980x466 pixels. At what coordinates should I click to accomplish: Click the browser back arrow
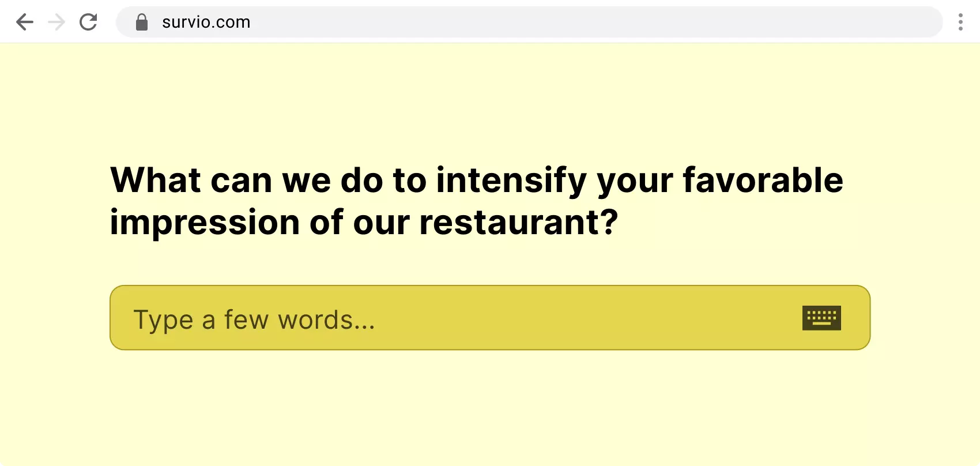click(x=25, y=22)
